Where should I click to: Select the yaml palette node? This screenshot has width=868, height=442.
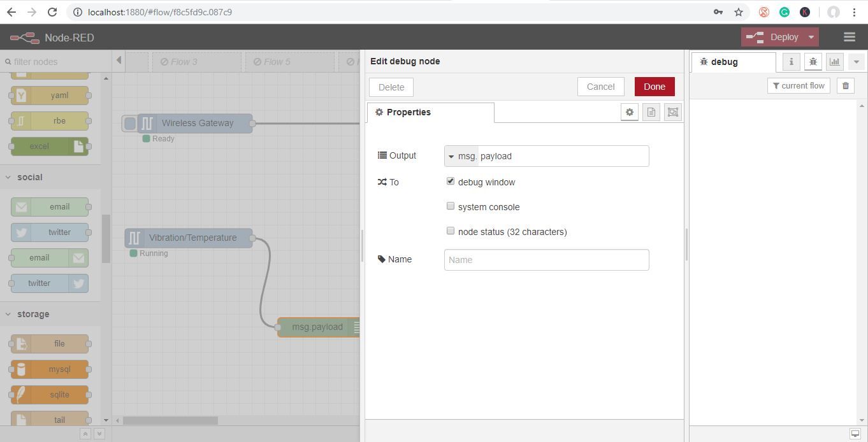(x=50, y=96)
